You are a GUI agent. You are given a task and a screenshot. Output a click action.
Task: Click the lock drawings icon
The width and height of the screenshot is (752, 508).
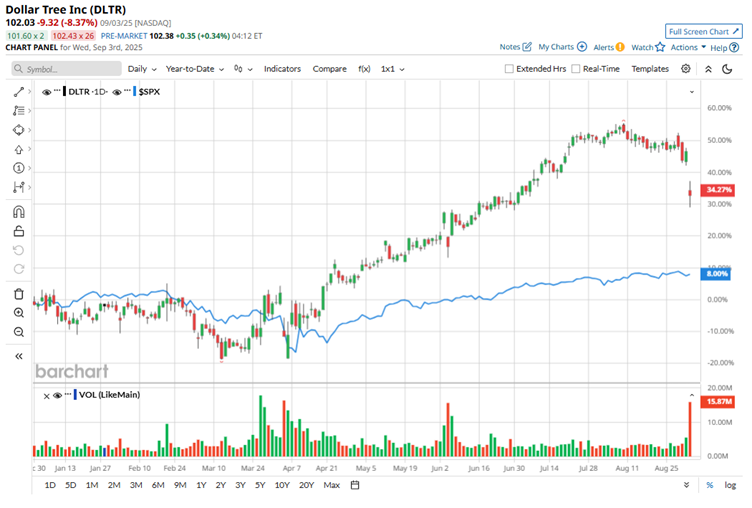pyautogui.click(x=19, y=231)
